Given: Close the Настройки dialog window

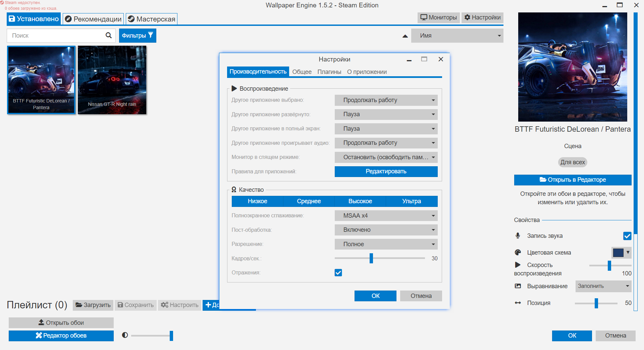Looking at the screenshot, I should (x=441, y=59).
